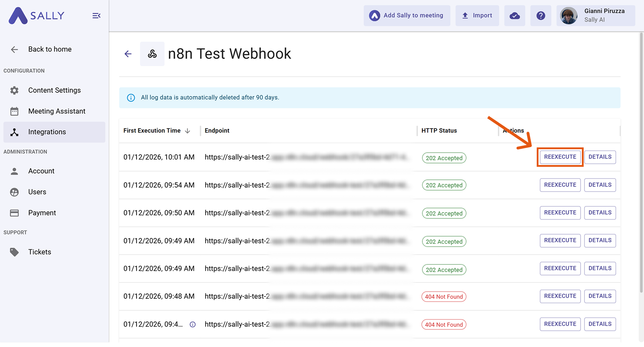Select Integrations in sidebar
The width and height of the screenshot is (644, 347).
click(47, 132)
